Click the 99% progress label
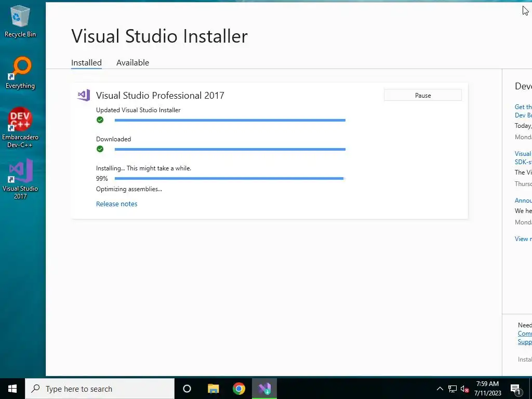 pos(102,179)
